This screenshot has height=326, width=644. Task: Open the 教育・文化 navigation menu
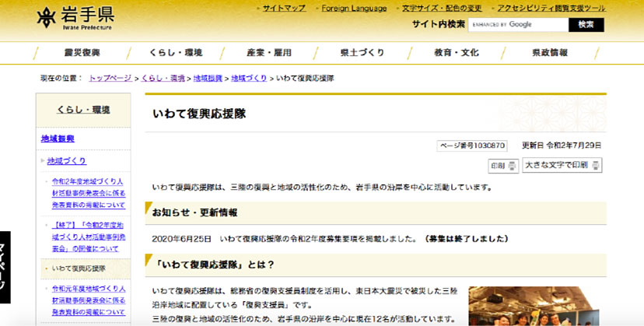[x=457, y=53]
